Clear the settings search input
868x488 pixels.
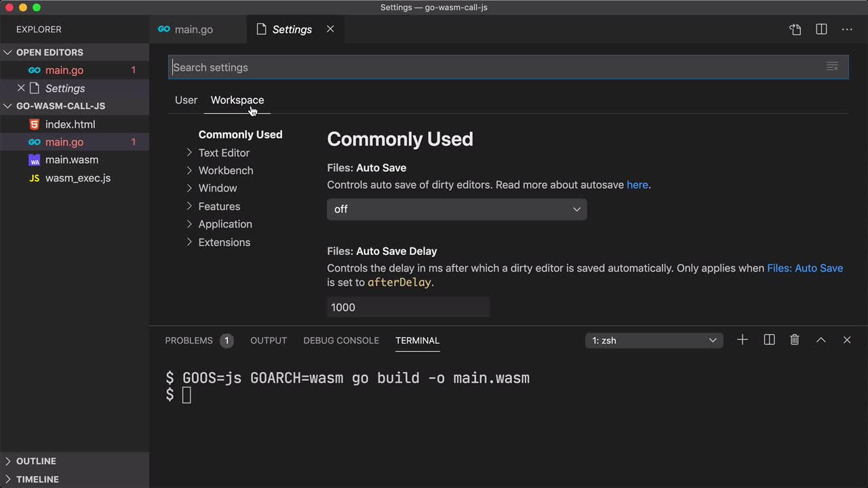click(832, 66)
